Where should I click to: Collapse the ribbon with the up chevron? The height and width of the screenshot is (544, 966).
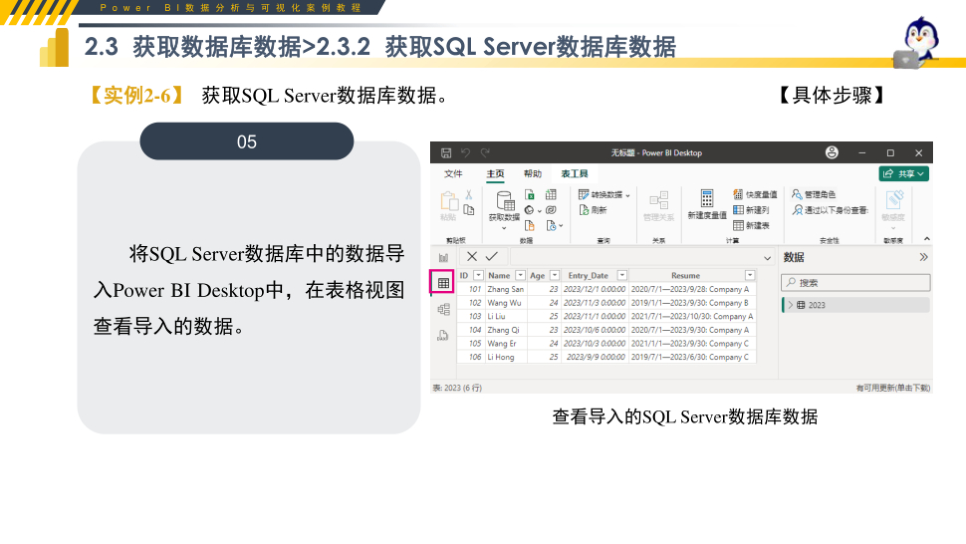click(927, 239)
